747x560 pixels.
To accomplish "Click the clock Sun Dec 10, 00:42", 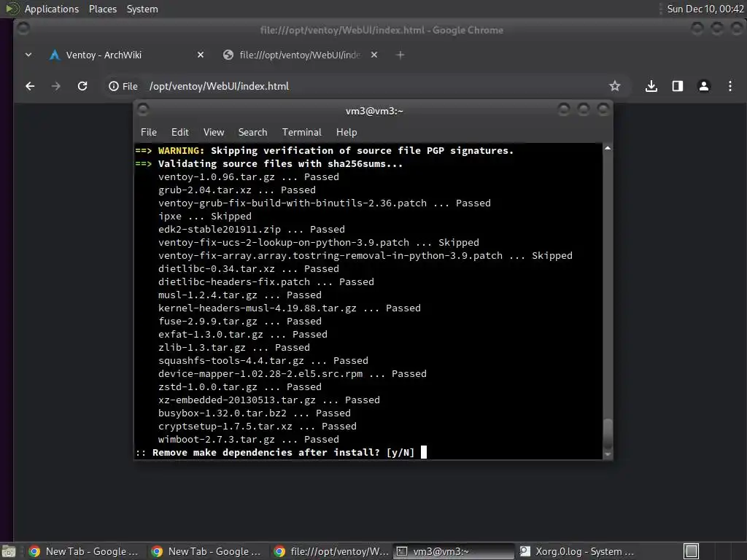I will (x=705, y=9).
